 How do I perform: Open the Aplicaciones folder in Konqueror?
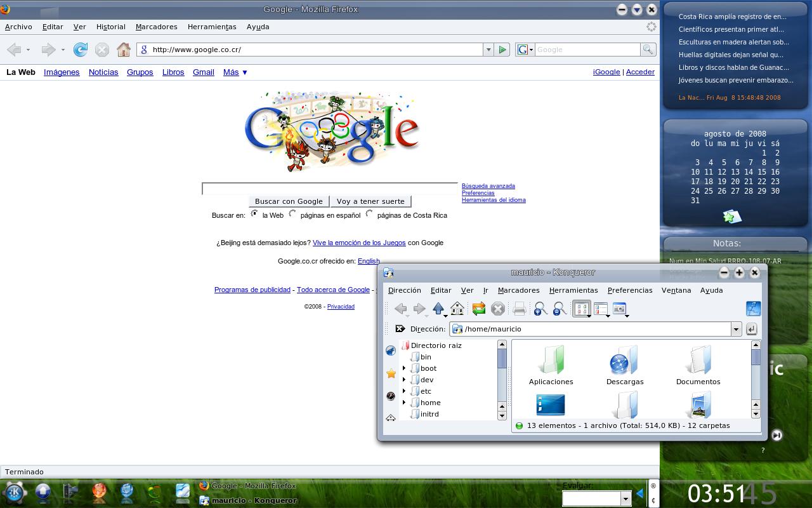point(551,365)
